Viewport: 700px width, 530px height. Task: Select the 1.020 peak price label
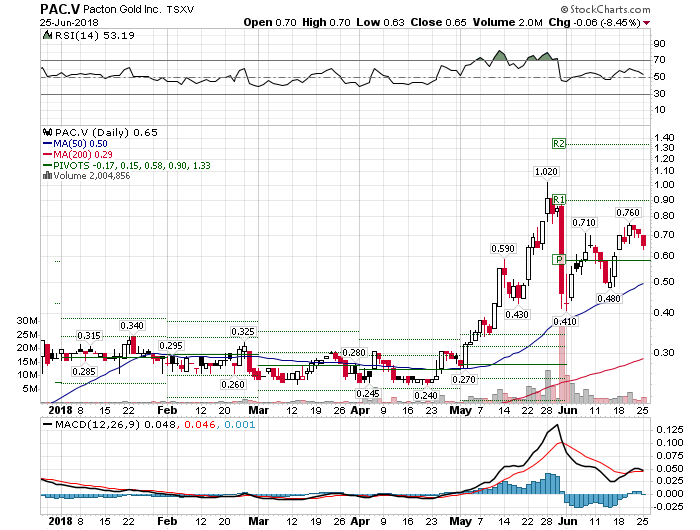(545, 173)
